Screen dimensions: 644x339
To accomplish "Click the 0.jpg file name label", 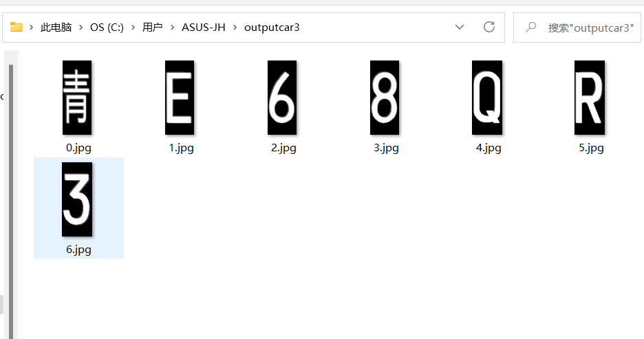I will [x=78, y=148].
